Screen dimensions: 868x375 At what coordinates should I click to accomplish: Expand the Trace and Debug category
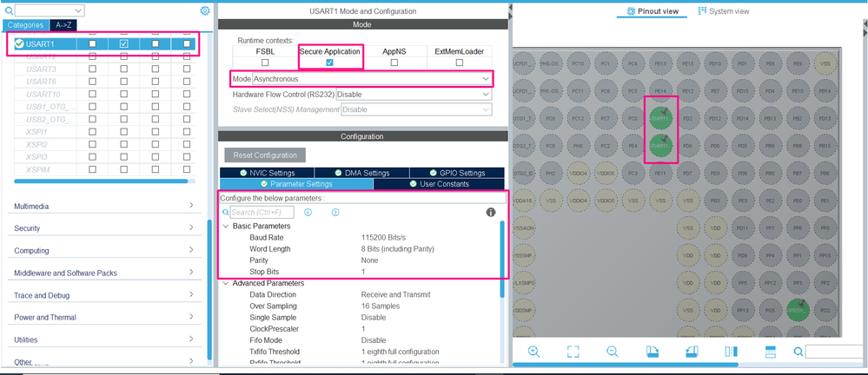pyautogui.click(x=104, y=295)
